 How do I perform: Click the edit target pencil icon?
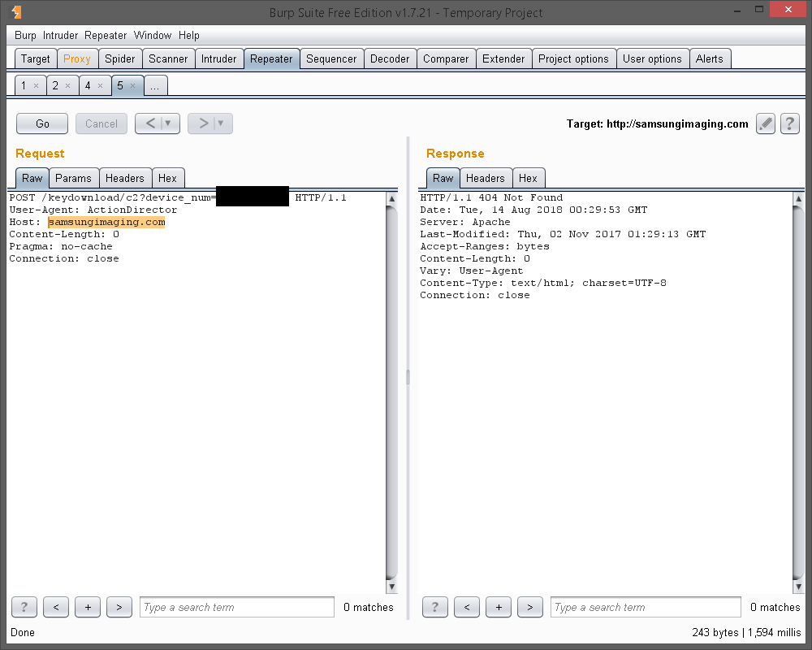[765, 123]
